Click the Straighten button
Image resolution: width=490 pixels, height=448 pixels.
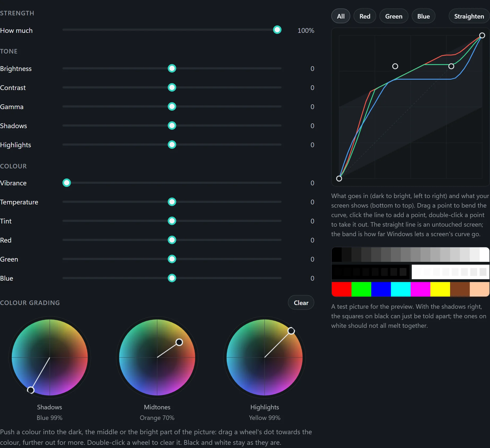click(x=469, y=16)
